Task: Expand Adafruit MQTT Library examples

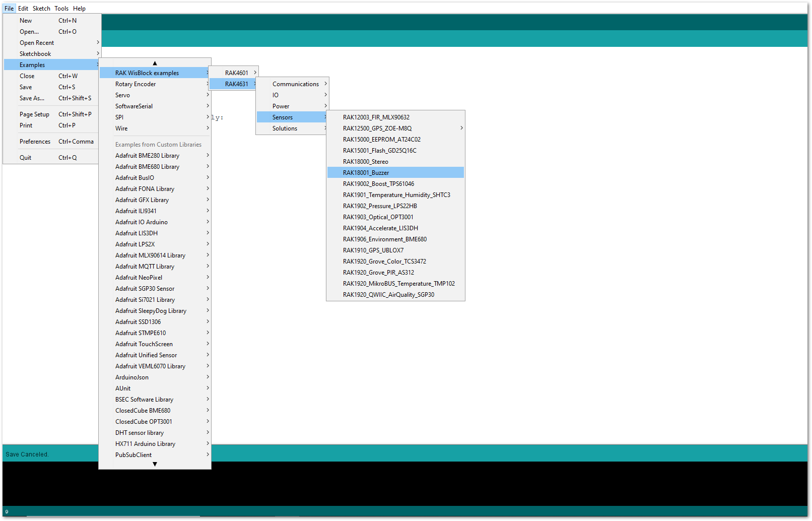Action: (x=155, y=267)
